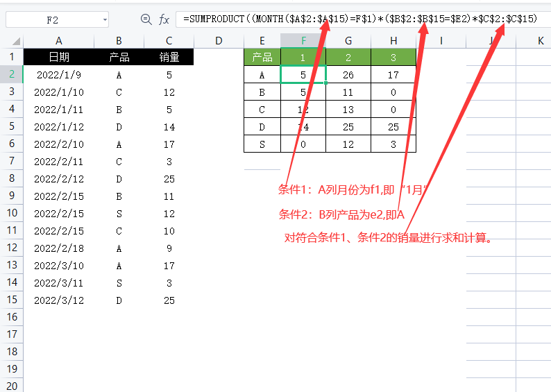Image resolution: width=551 pixels, height=392 pixels.
Task: Select date cell 2022/3/12
Action: click(59, 300)
